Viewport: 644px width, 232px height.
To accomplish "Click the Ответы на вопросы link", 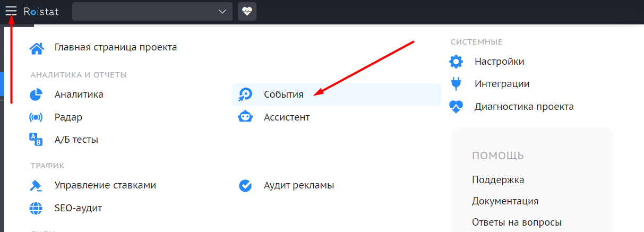I will pyautogui.click(x=517, y=222).
